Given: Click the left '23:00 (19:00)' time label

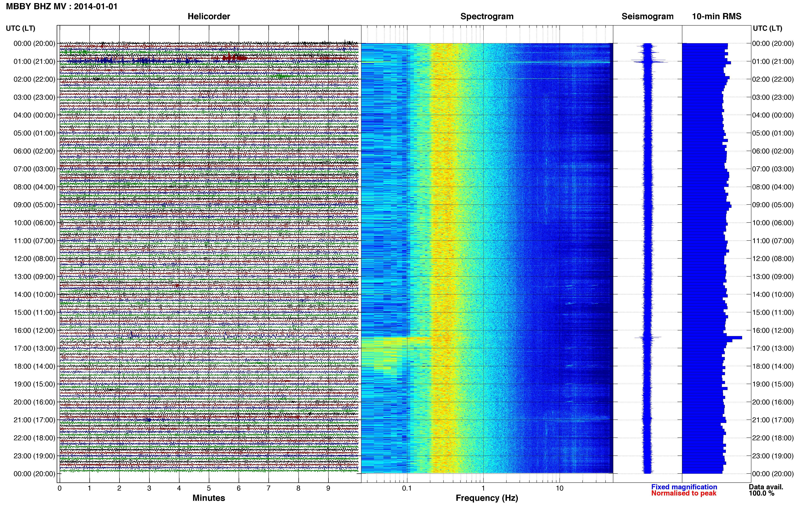Looking at the screenshot, I should coord(34,456).
